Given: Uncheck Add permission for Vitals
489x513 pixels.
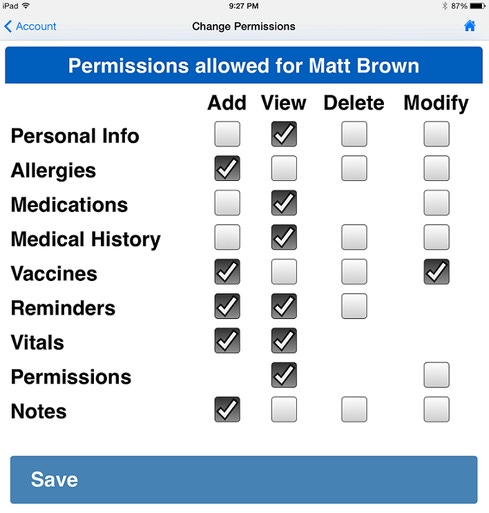Looking at the screenshot, I should (227, 341).
